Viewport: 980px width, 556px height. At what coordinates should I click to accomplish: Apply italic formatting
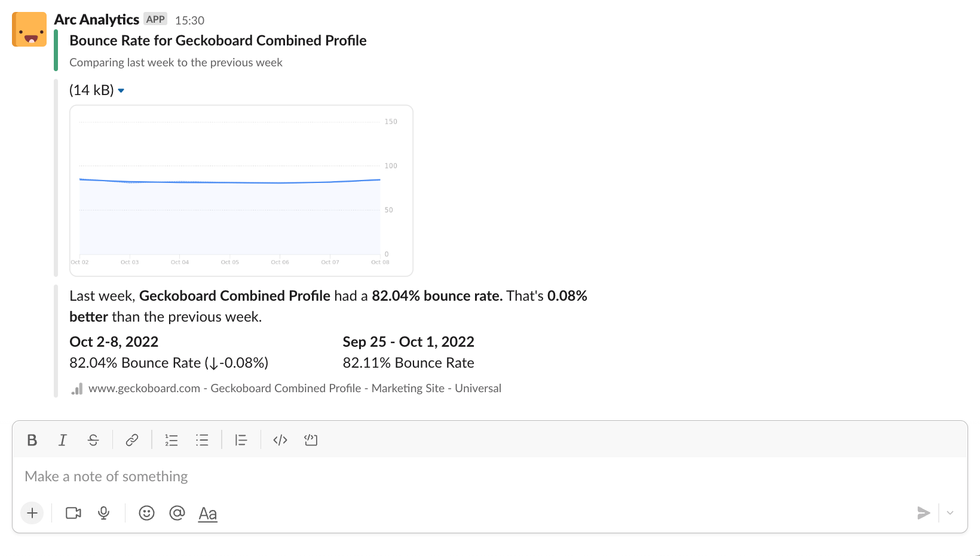pos(62,440)
